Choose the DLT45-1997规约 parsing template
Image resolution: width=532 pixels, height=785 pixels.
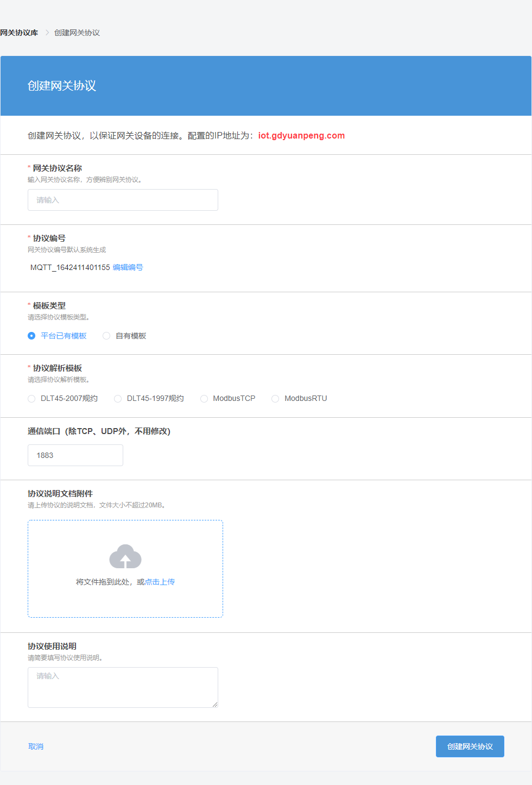(118, 399)
